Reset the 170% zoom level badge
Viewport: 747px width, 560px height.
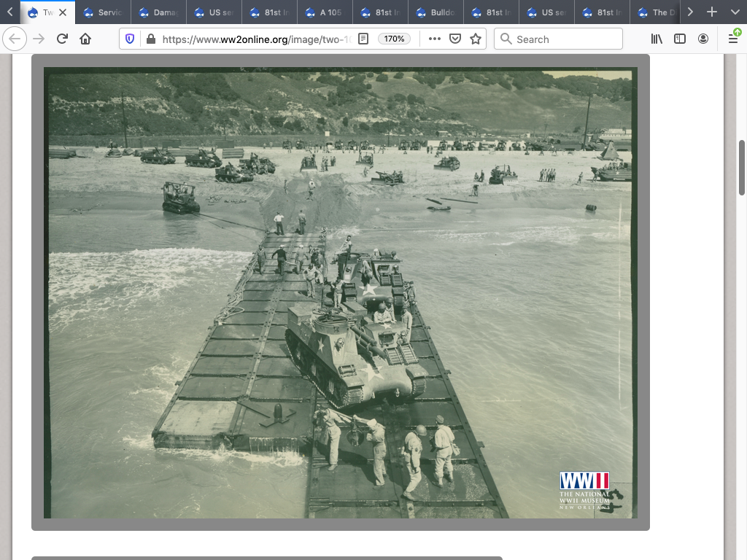[395, 39]
